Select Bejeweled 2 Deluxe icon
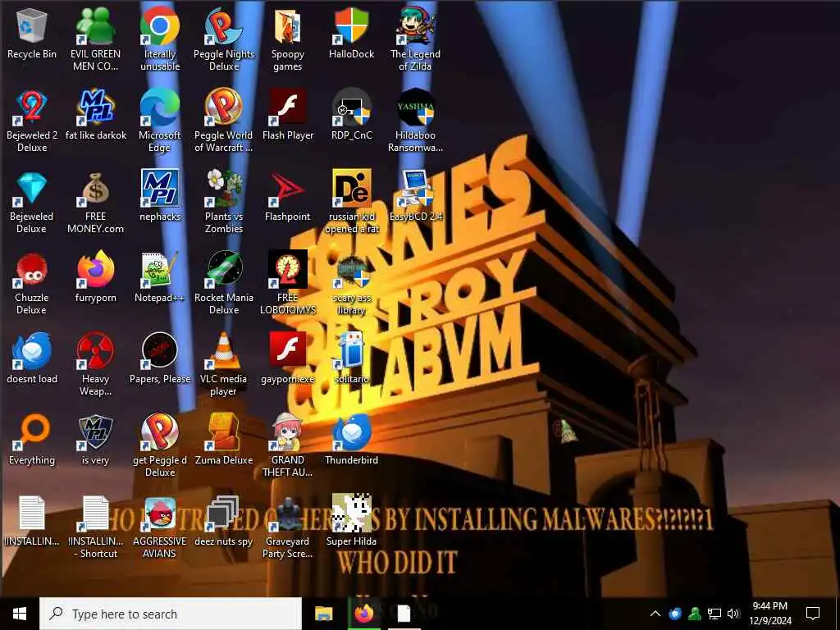Image resolution: width=840 pixels, height=630 pixels. [x=32, y=121]
